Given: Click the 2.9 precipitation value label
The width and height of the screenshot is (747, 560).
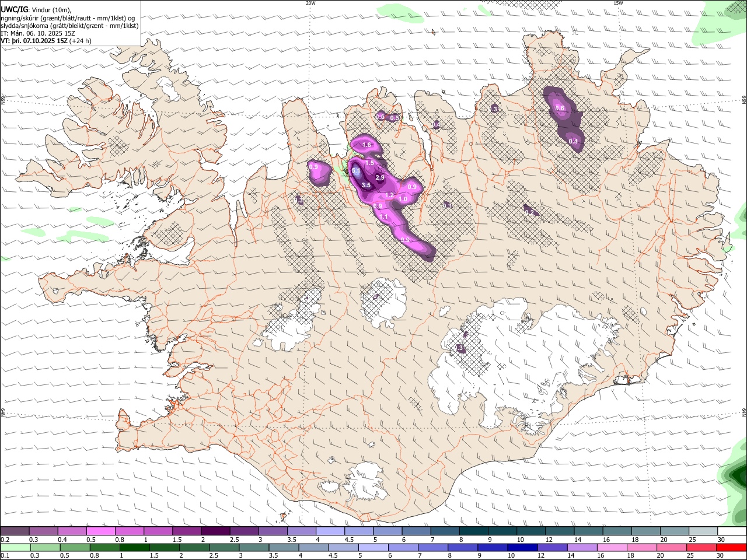Looking at the screenshot, I should 380,177.
